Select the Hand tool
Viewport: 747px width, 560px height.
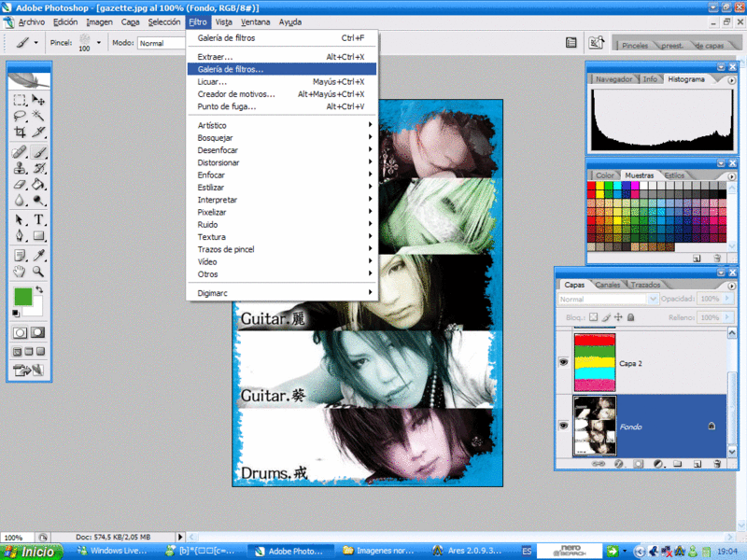[20, 272]
